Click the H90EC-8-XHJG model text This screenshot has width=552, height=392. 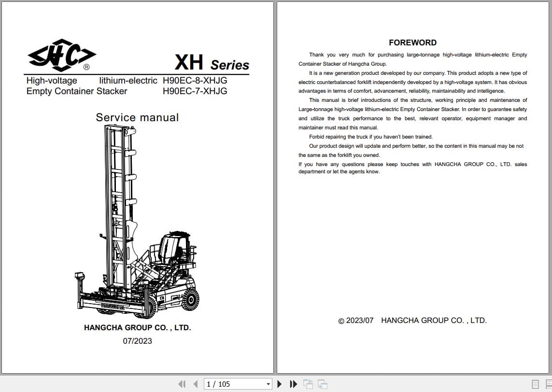[x=195, y=80]
